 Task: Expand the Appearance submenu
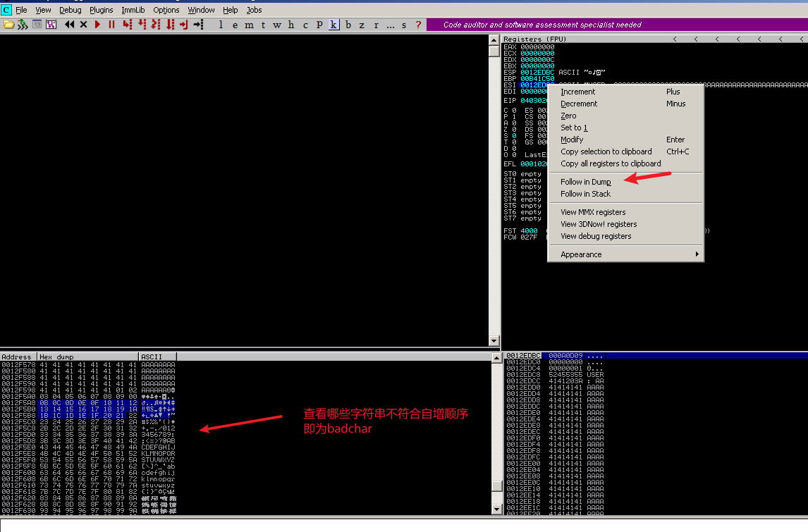click(x=625, y=254)
